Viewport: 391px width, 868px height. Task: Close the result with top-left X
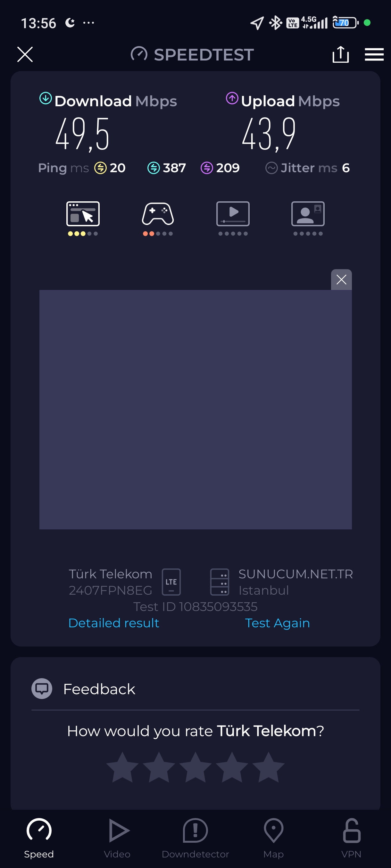(25, 54)
